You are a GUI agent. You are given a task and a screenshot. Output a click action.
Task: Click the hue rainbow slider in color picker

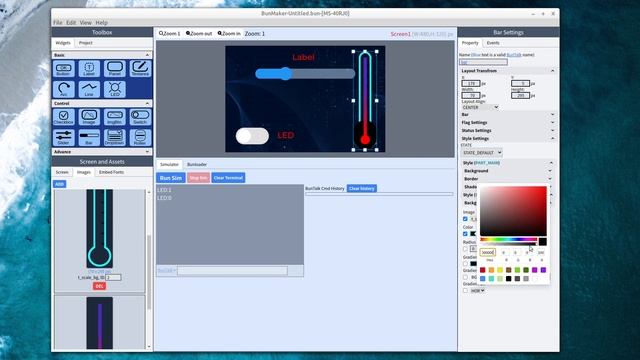pos(509,240)
